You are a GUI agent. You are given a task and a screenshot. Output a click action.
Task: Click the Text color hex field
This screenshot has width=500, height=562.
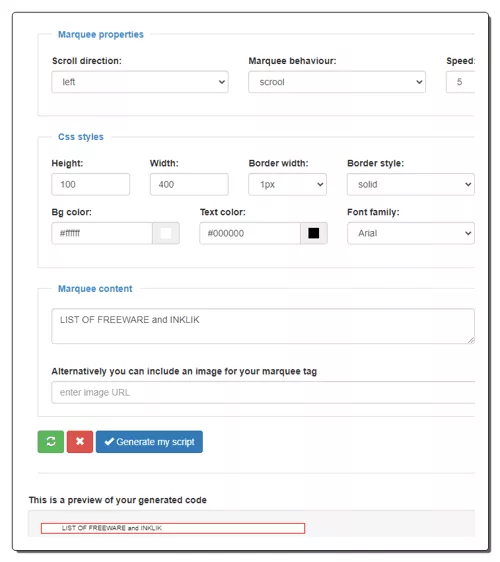point(250,233)
